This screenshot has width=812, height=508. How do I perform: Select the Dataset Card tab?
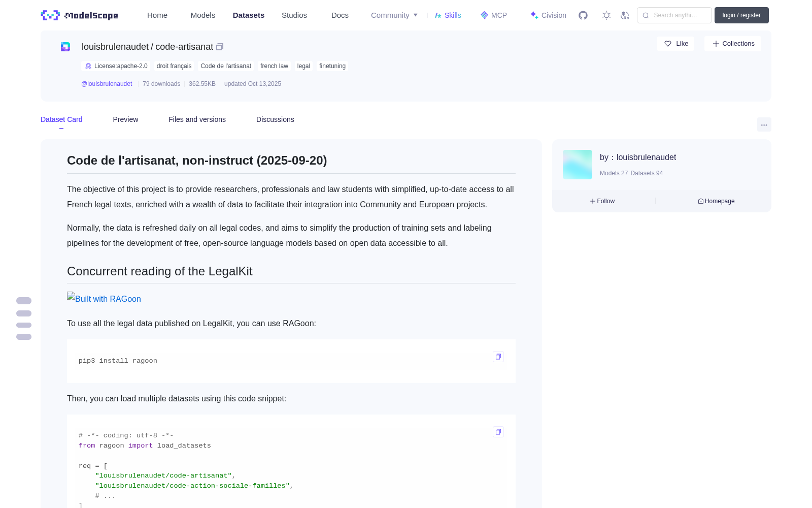(x=61, y=119)
